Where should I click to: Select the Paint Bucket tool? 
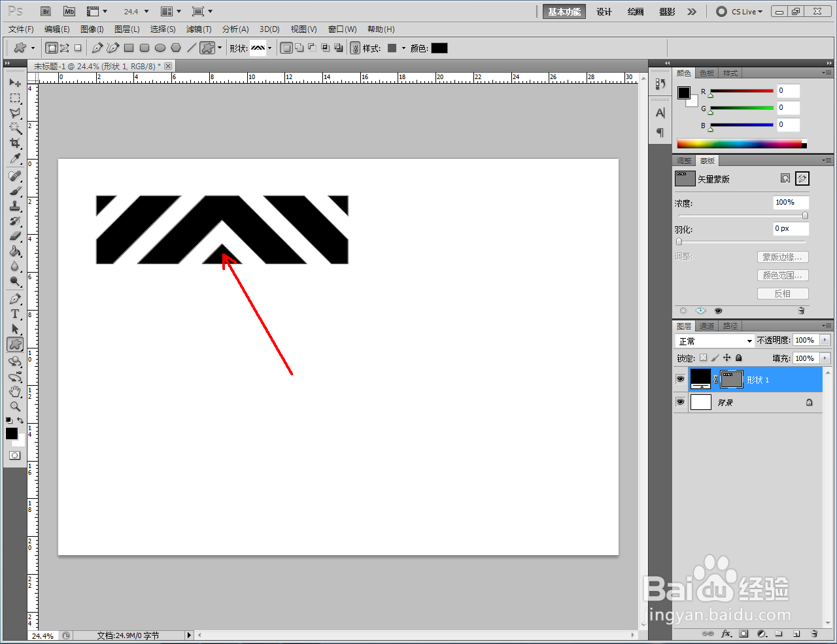click(15, 251)
